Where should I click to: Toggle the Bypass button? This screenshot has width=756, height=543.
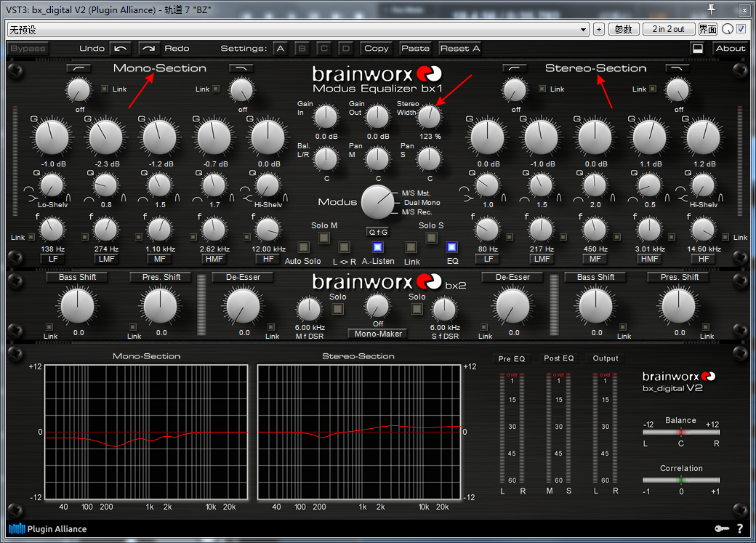[x=28, y=48]
